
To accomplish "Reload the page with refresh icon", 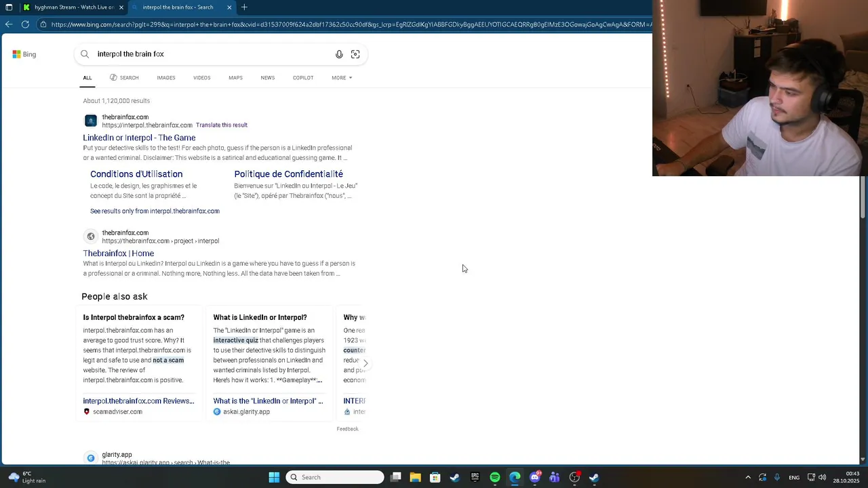I will 25,24.
